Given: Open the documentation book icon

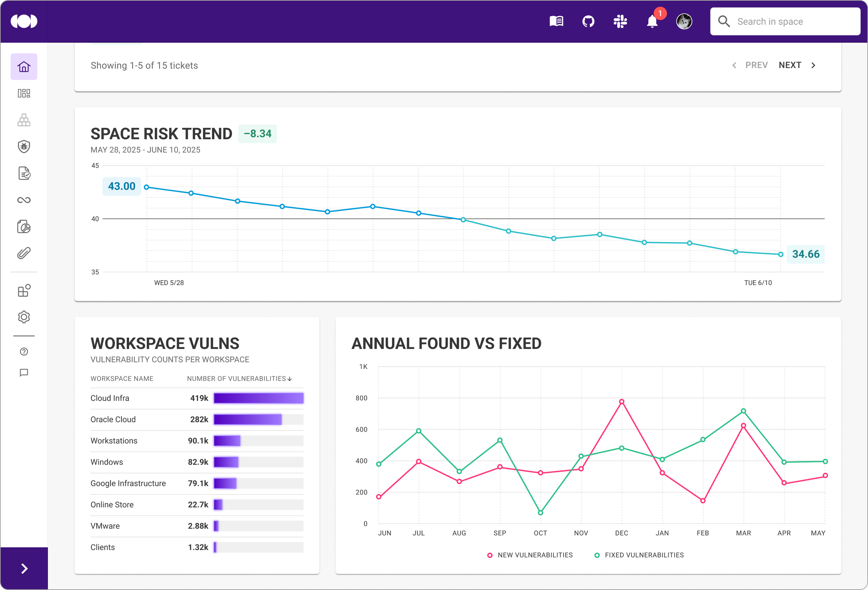Looking at the screenshot, I should coord(556,21).
